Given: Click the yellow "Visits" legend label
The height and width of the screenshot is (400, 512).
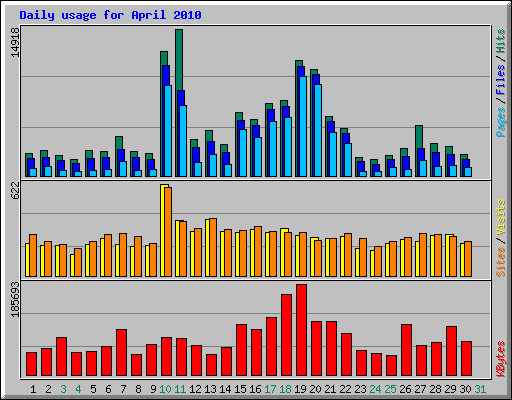Looking at the screenshot, I should pyautogui.click(x=501, y=218).
